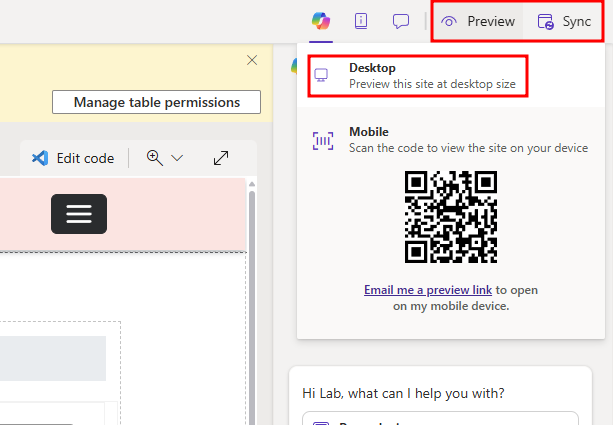Click the Desktop monitor icon
613x425 pixels.
pos(321,75)
